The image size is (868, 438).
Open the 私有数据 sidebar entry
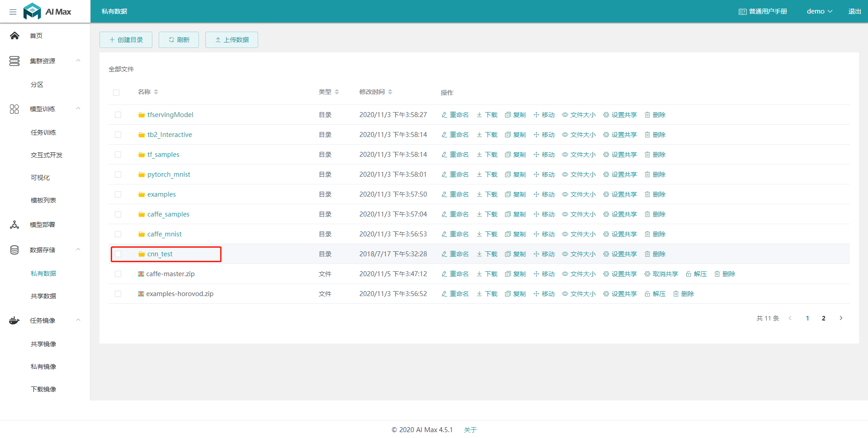click(x=43, y=273)
